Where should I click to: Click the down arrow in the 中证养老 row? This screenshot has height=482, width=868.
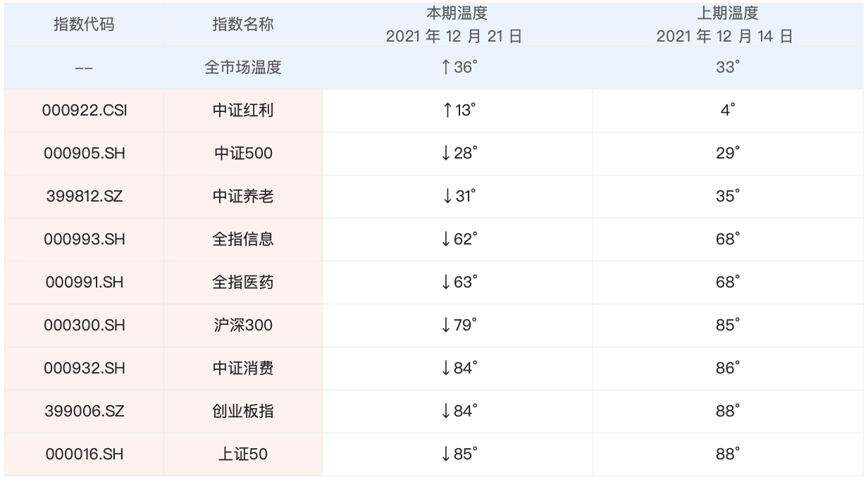tap(447, 197)
